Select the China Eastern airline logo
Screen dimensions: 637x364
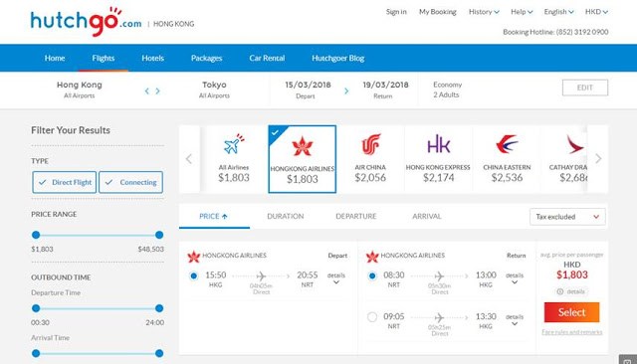(x=507, y=144)
